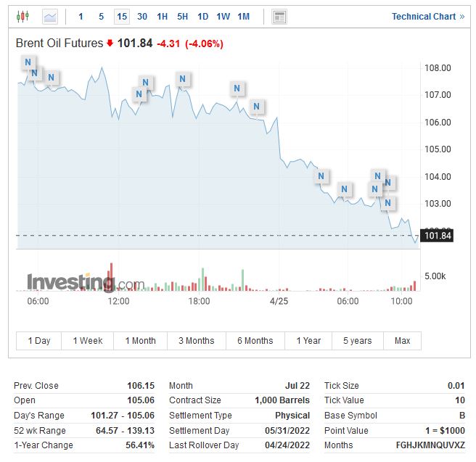Show the 1 Week range tab
476x462 pixels.
tap(87, 341)
